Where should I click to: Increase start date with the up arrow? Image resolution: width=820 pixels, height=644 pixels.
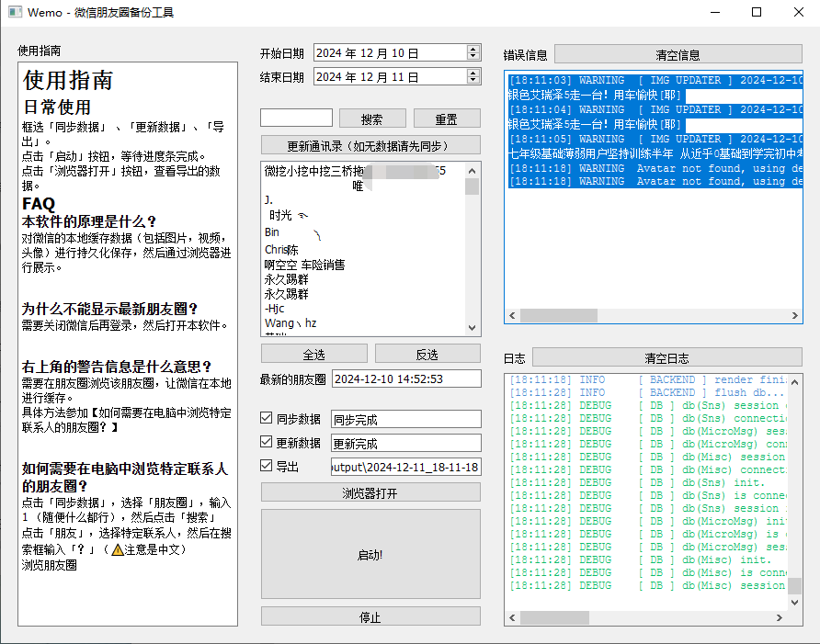pos(473,50)
